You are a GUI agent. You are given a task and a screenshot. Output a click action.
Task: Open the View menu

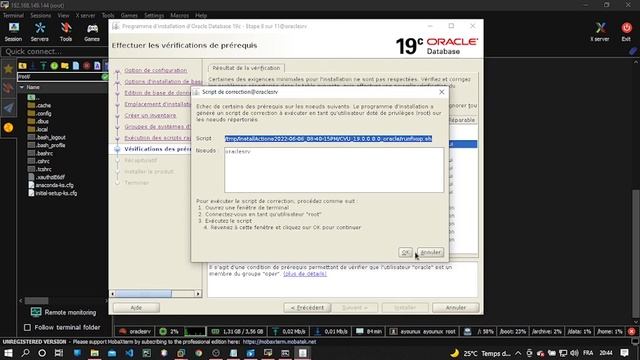pos(63,15)
